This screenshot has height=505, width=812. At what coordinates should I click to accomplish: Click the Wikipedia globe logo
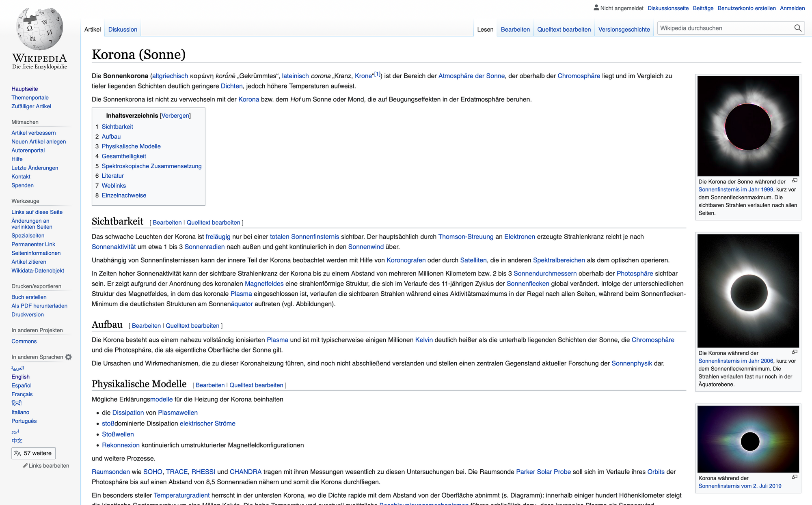(40, 29)
